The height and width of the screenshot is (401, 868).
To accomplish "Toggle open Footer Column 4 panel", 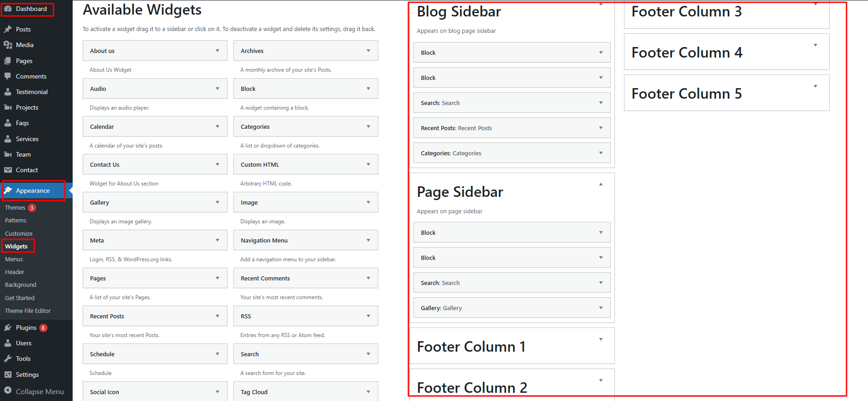I will [815, 45].
